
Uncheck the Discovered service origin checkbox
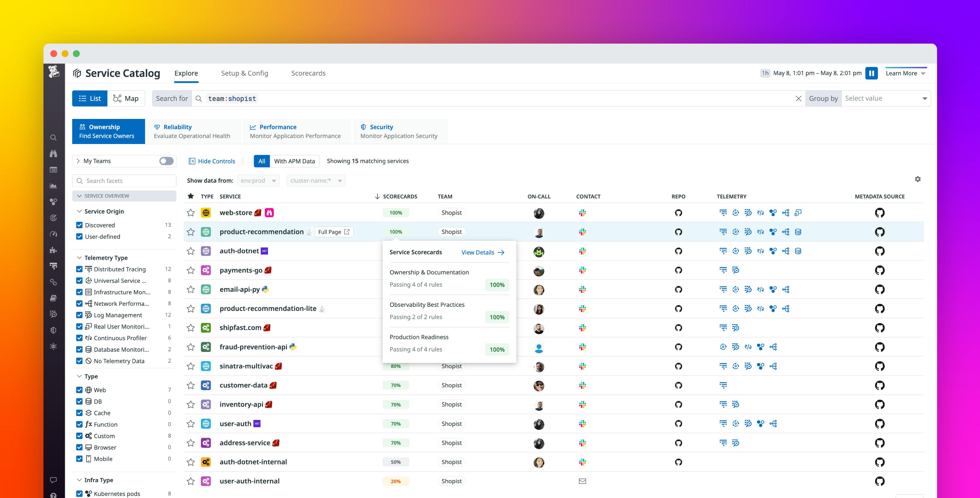click(x=79, y=225)
